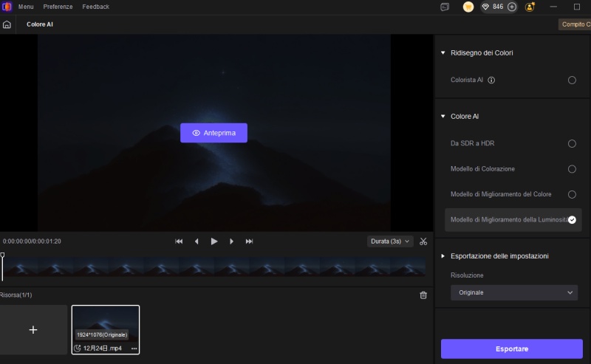Expand Esportazione delle impostazioni section

pyautogui.click(x=443, y=256)
